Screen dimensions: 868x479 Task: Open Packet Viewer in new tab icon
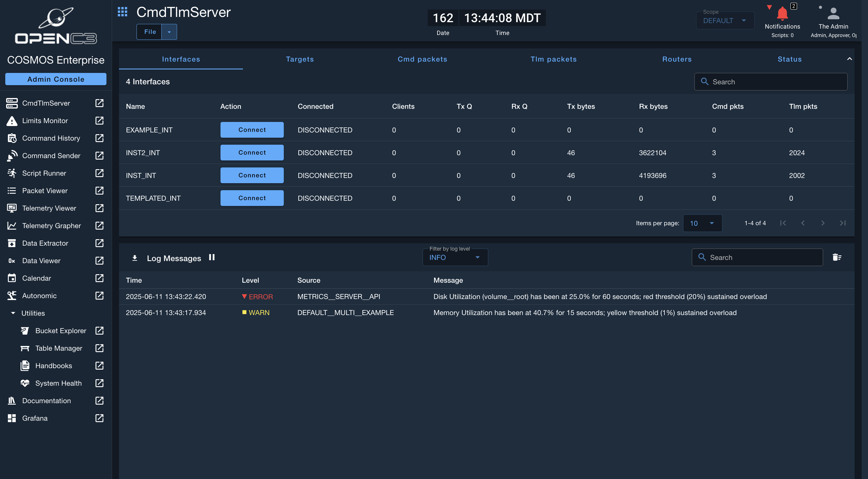click(99, 191)
